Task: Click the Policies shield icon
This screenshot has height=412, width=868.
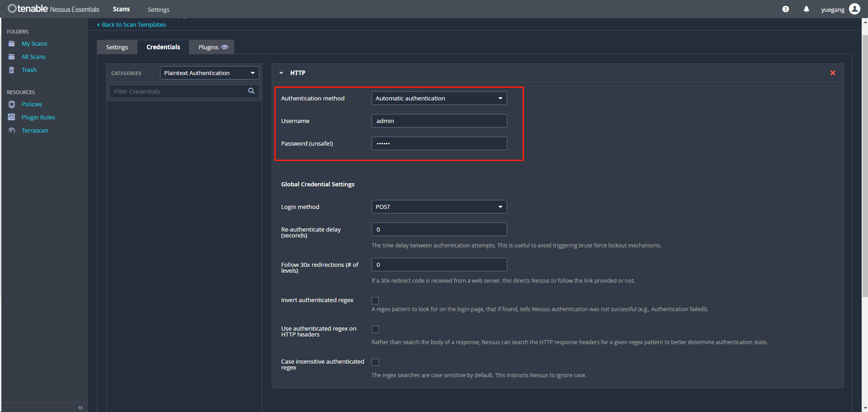Action: coord(12,104)
